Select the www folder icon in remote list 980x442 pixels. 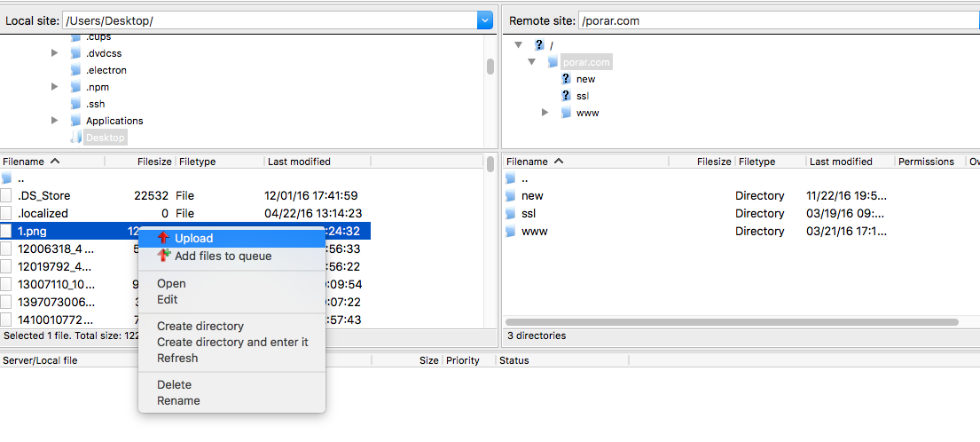click(510, 232)
